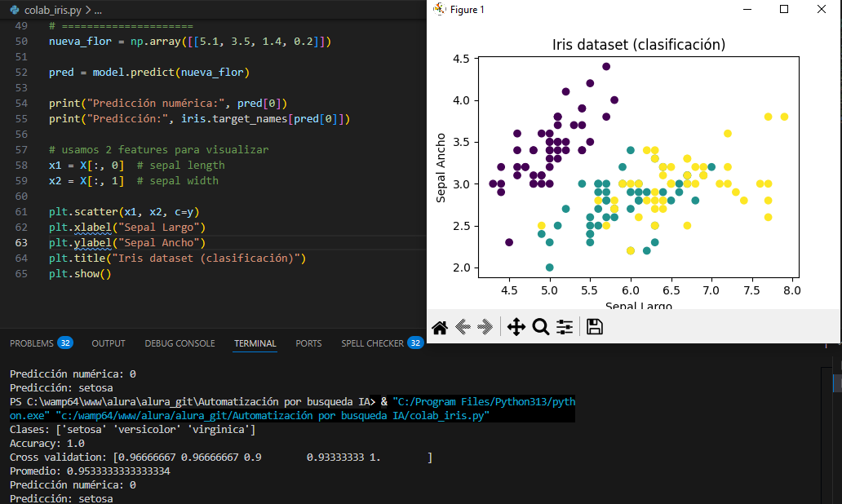Screen dimensions: 842x504
Task: Activate Zoom to rectangle magnifier tool
Action: click(541, 327)
